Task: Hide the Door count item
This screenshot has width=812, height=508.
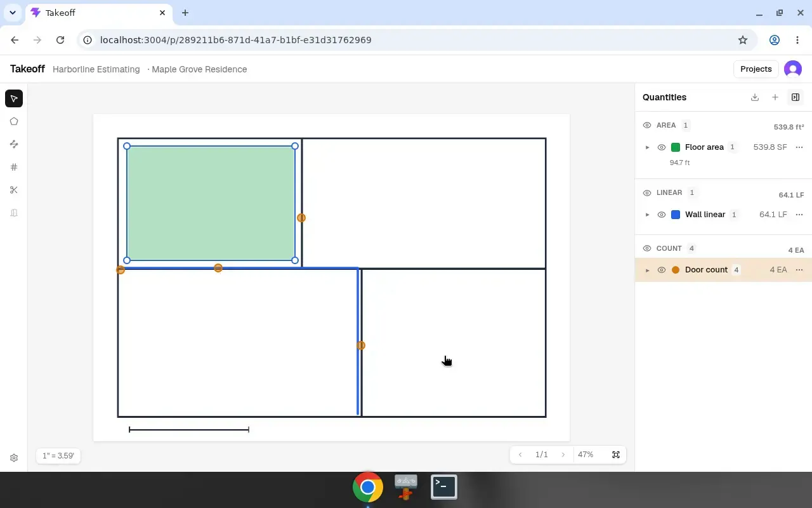Action: point(662,270)
